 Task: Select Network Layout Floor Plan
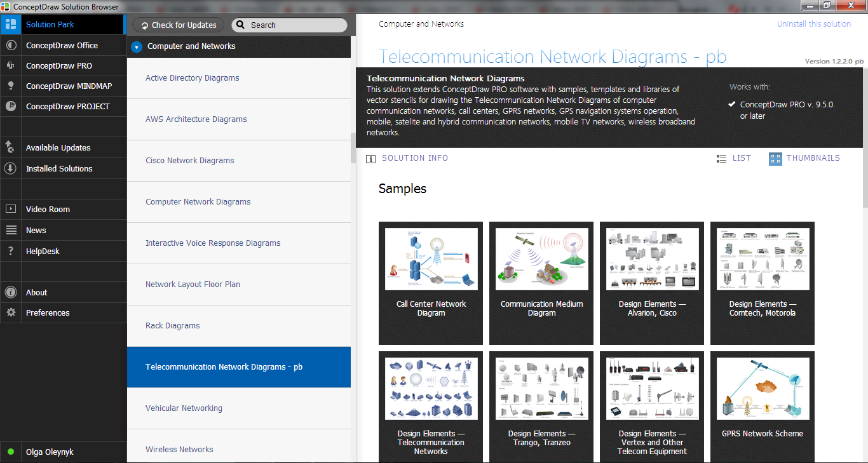click(239, 285)
